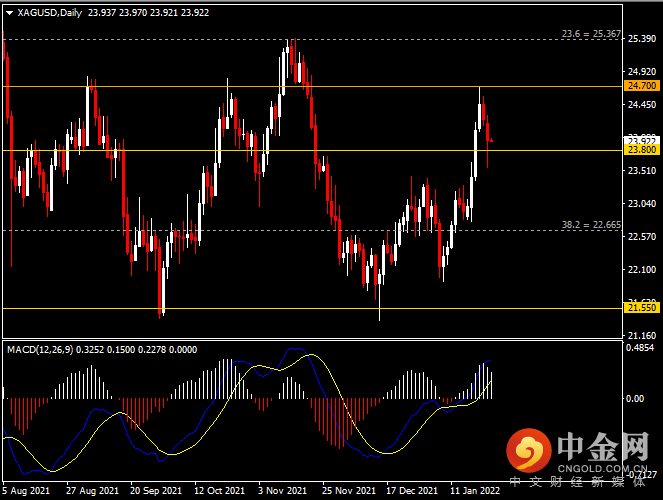Viewport: 663px width, 500px height.
Task: Click the 27 Aug 2021 date label
Action: (92, 491)
